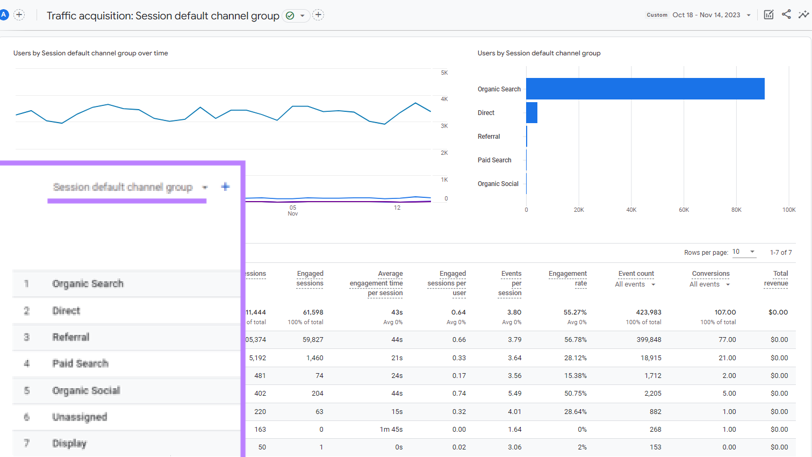The width and height of the screenshot is (812, 457).
Task: Share this report
Action: [786, 15]
